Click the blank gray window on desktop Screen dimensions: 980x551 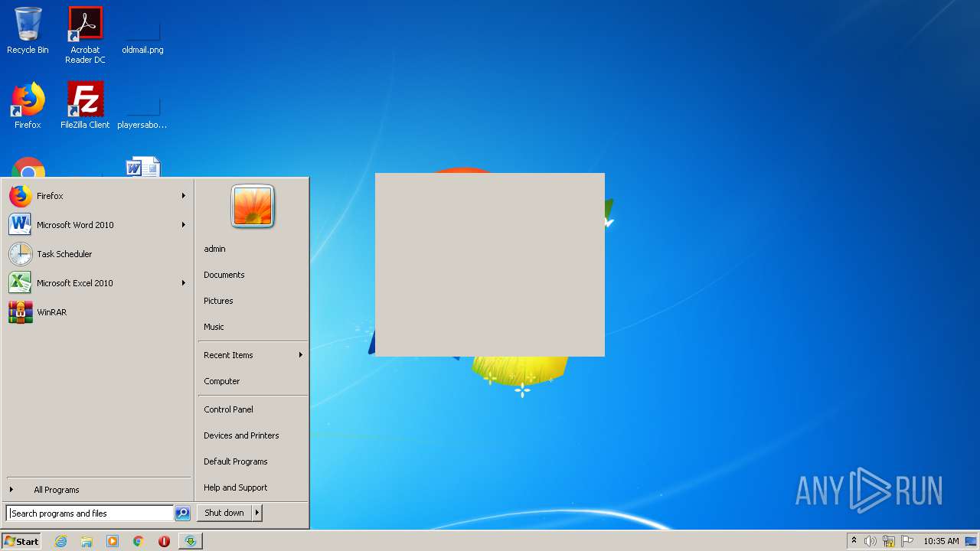[490, 265]
